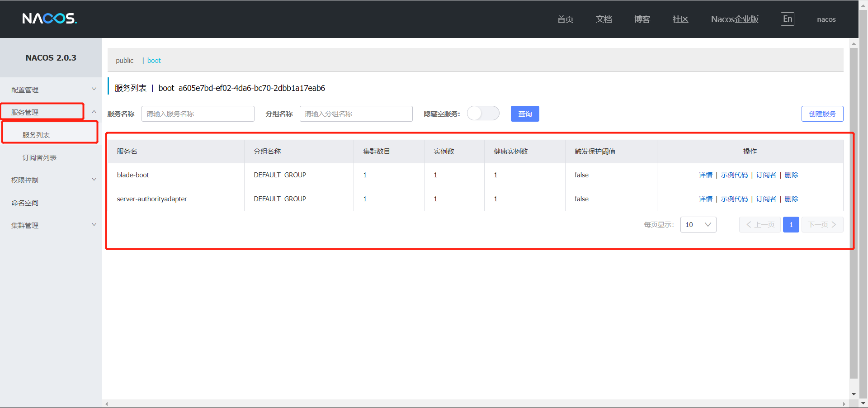
Task: Open the nacos user menu
Action: [x=826, y=19]
